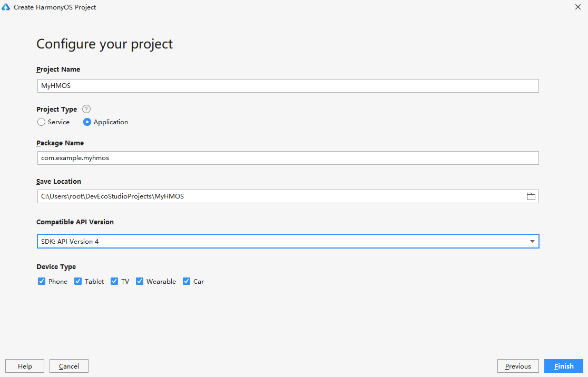Open the Save Location folder browse icon
Screen dimensions: 588x377
pos(531,196)
